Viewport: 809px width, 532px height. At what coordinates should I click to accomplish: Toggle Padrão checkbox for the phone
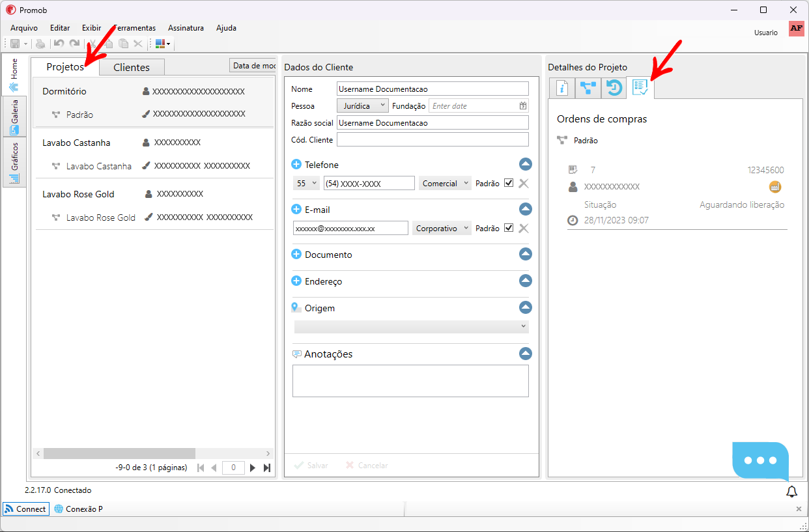point(509,183)
